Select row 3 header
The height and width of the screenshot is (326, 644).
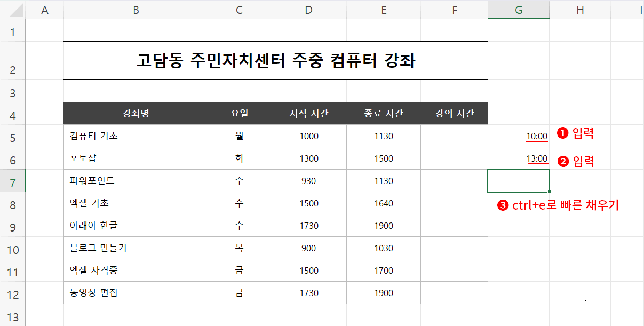coord(13,91)
